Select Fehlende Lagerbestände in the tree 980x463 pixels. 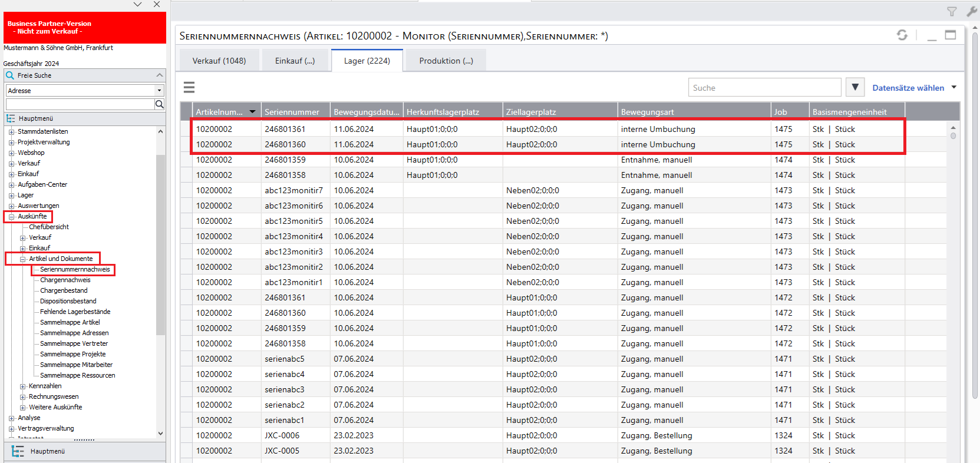tap(75, 312)
